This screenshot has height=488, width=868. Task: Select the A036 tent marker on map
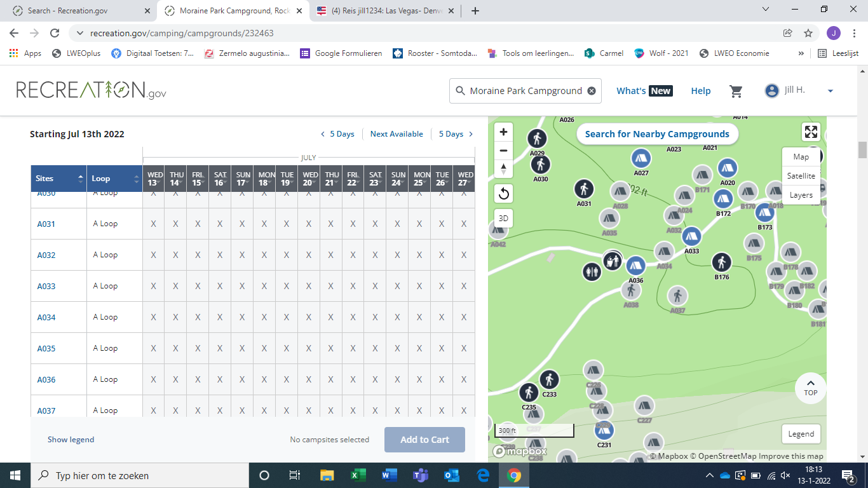pyautogui.click(x=635, y=266)
